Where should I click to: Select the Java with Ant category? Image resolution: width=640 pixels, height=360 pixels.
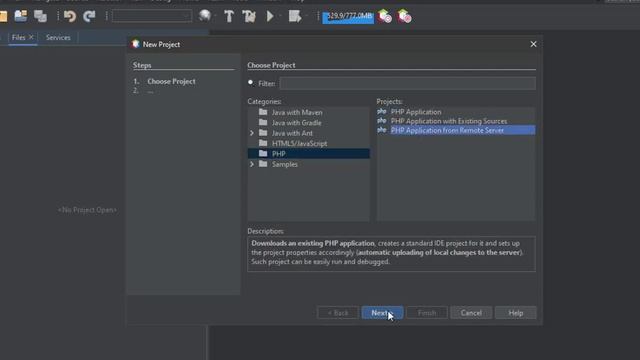tap(292, 133)
